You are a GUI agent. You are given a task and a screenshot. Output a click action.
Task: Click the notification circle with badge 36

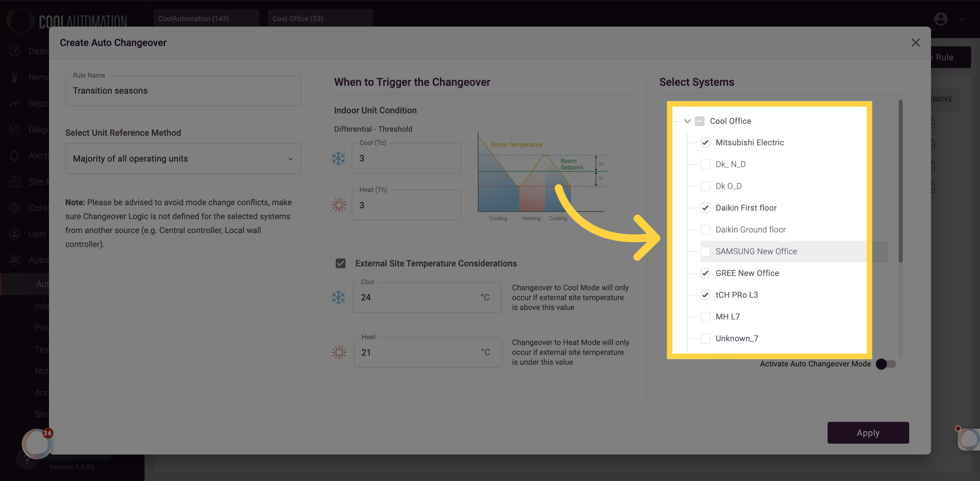pos(37,443)
